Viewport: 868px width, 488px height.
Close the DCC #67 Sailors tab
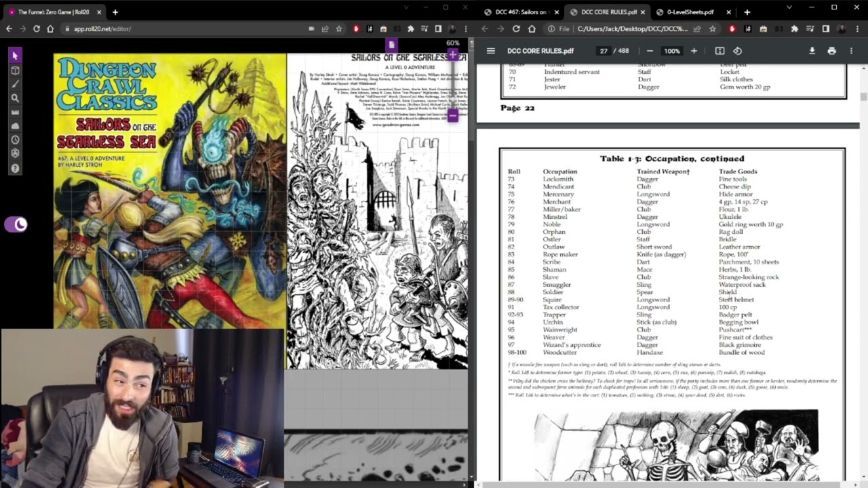coord(556,12)
